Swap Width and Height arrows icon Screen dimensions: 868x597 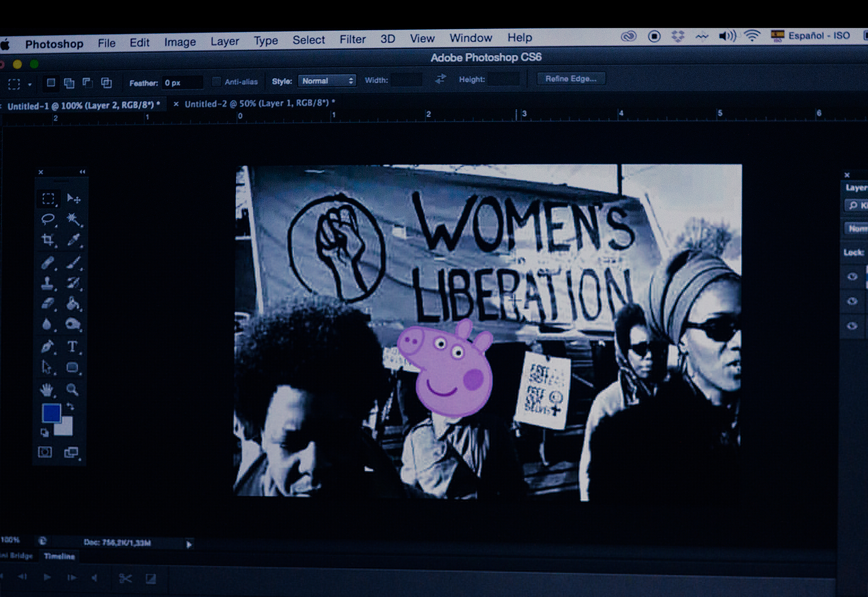pos(441,79)
